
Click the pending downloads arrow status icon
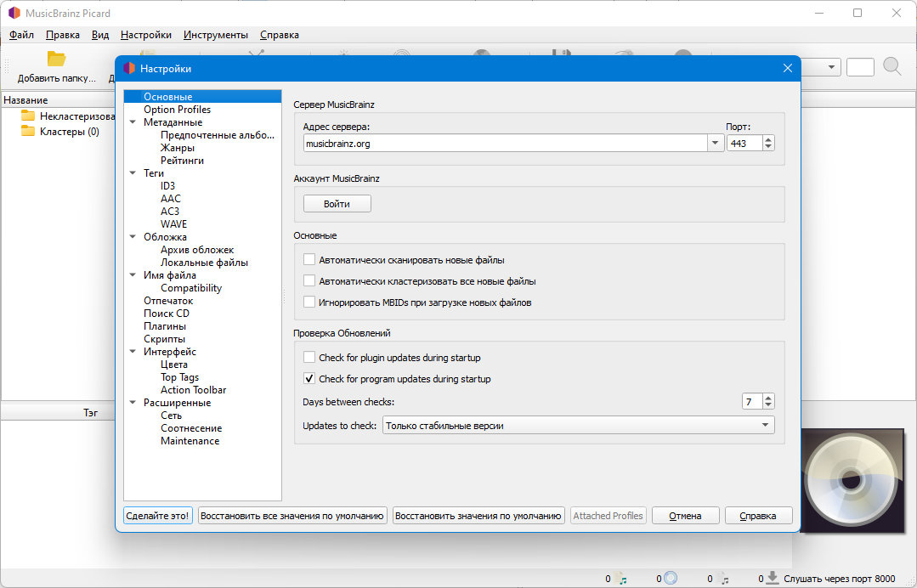click(772, 578)
